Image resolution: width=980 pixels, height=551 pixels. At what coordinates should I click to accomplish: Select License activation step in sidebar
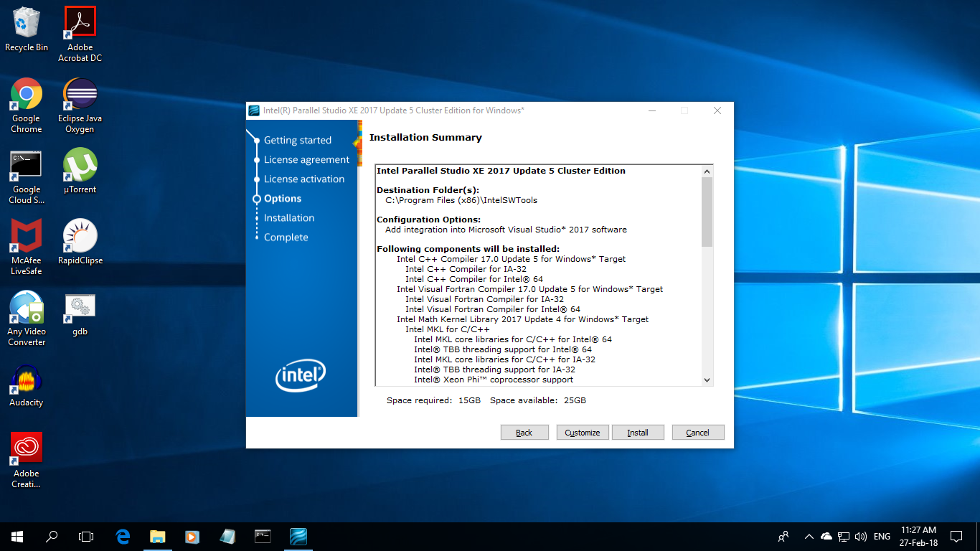[x=304, y=179]
